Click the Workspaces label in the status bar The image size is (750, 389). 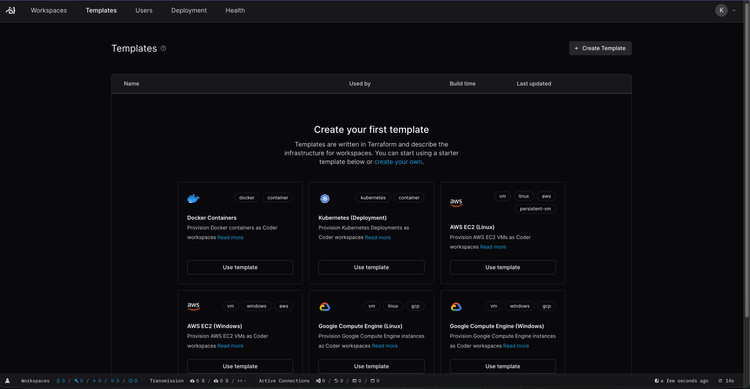[35, 381]
